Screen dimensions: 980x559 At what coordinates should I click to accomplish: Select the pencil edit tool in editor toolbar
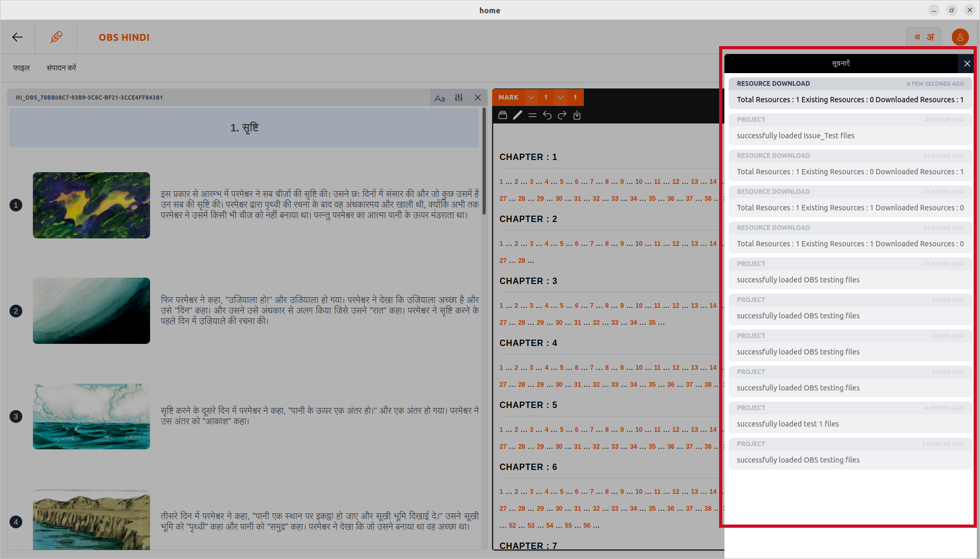coord(518,115)
